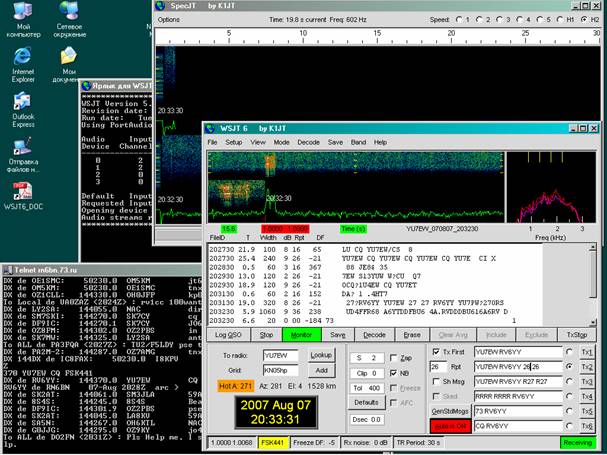607x455 pixels.
Task: Select SpecJT speed 1 radio button
Action: coord(459,19)
